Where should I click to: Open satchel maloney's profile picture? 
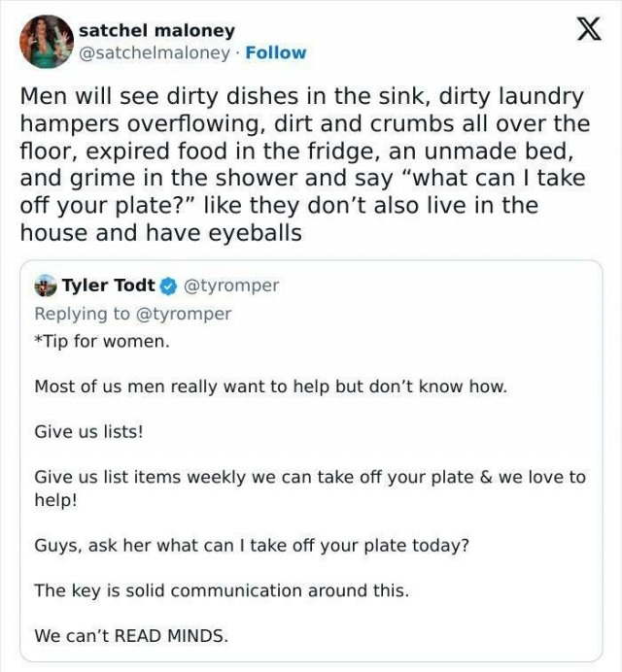pyautogui.click(x=46, y=42)
